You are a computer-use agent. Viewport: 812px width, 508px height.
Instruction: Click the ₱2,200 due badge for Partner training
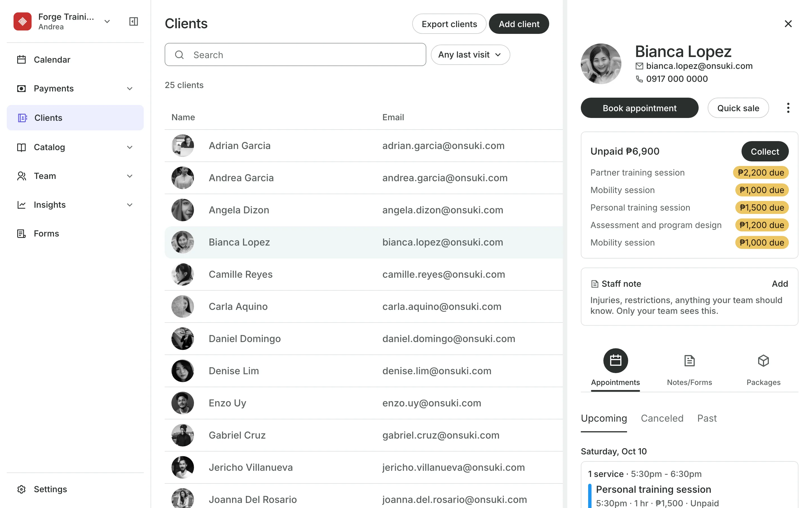[761, 173]
